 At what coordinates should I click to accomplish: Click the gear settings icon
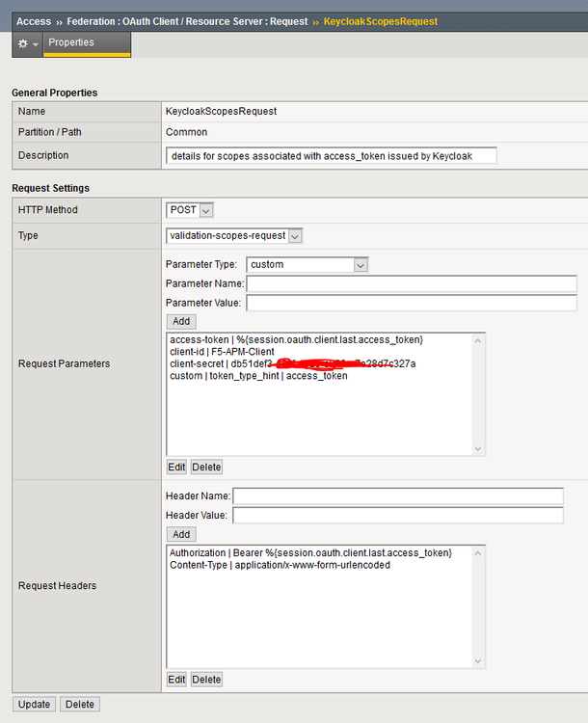pos(23,44)
